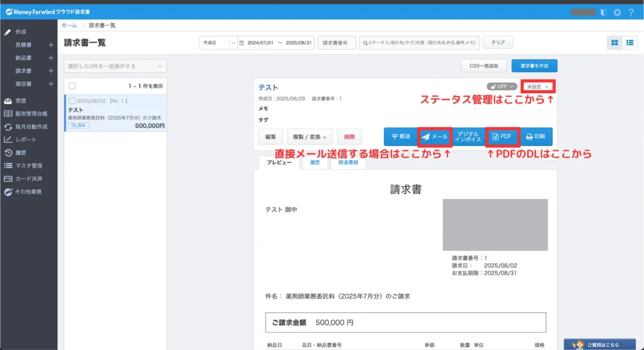Expand the 複製 / 変換 dropdown
This screenshot has width=644, height=350.
309,137
